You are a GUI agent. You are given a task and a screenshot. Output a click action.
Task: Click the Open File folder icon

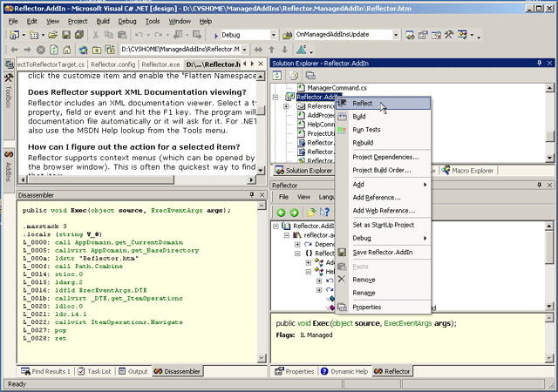pyautogui.click(x=53, y=35)
